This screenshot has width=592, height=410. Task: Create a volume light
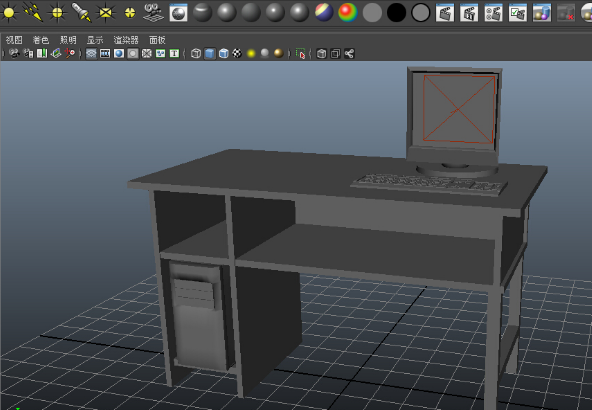[130, 12]
